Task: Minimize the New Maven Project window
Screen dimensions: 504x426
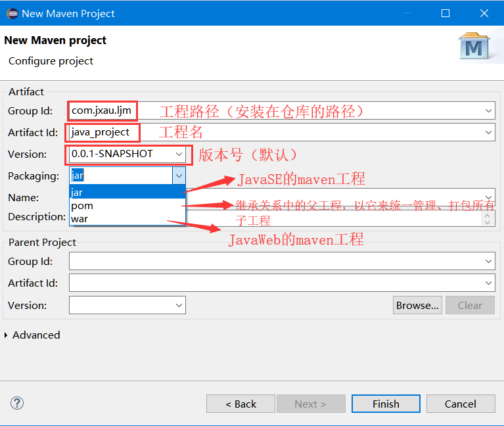Action: point(407,13)
